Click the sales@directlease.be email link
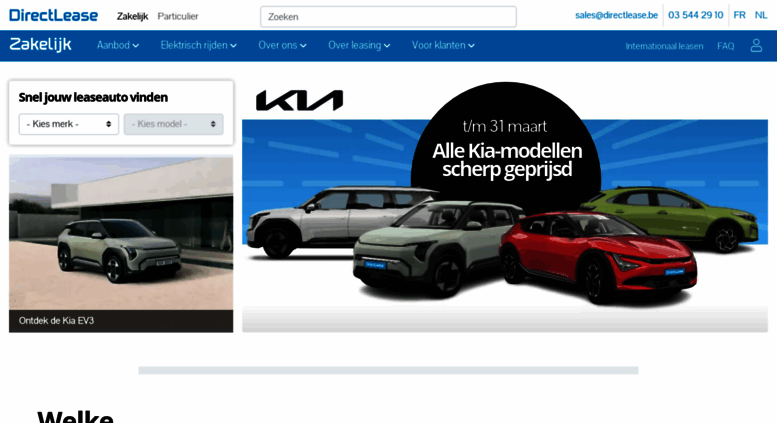 click(x=616, y=15)
